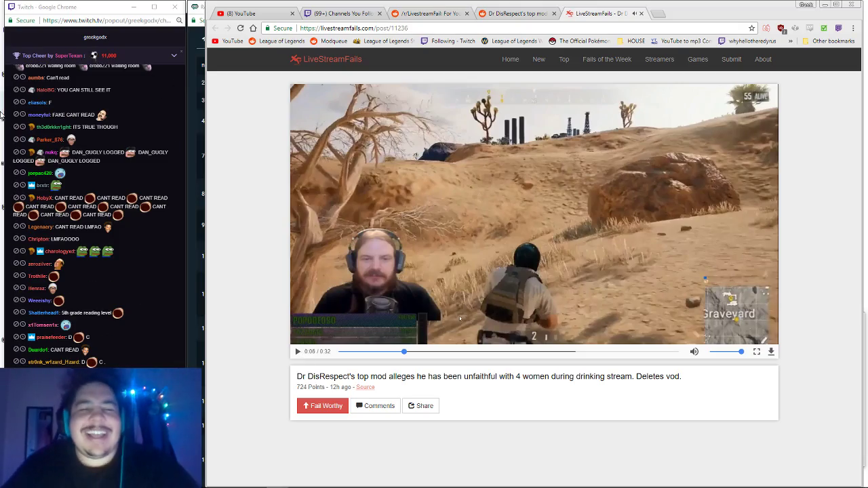Open the Submit page
This screenshot has height=488, width=868.
(732, 59)
